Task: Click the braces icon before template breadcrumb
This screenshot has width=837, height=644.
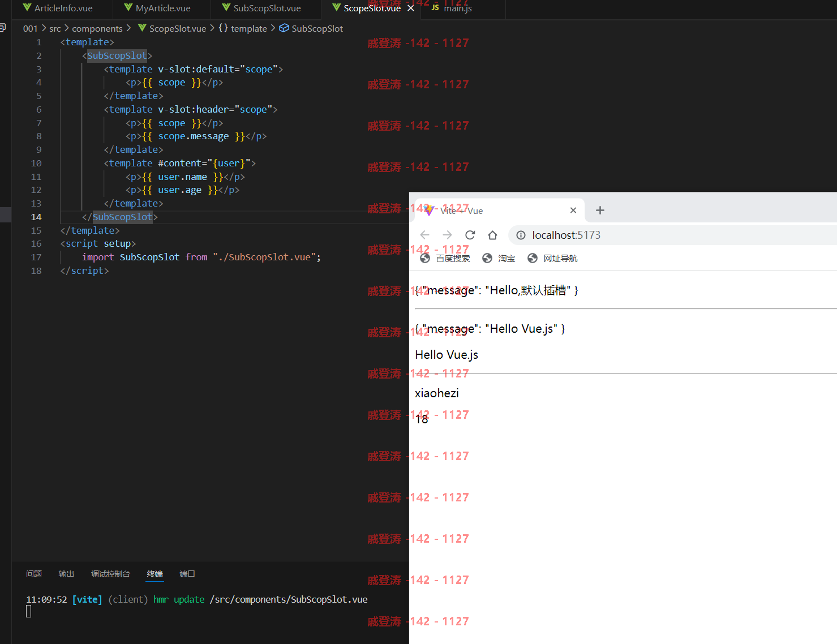Action: coord(223,28)
